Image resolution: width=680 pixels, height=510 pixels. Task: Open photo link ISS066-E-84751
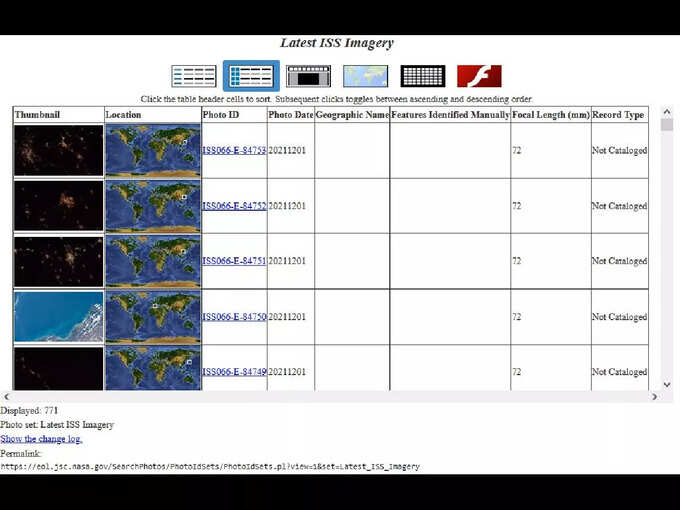pos(234,261)
